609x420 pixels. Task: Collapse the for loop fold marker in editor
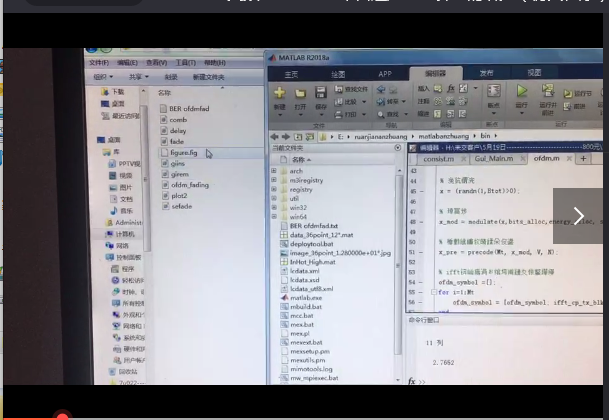(434, 292)
